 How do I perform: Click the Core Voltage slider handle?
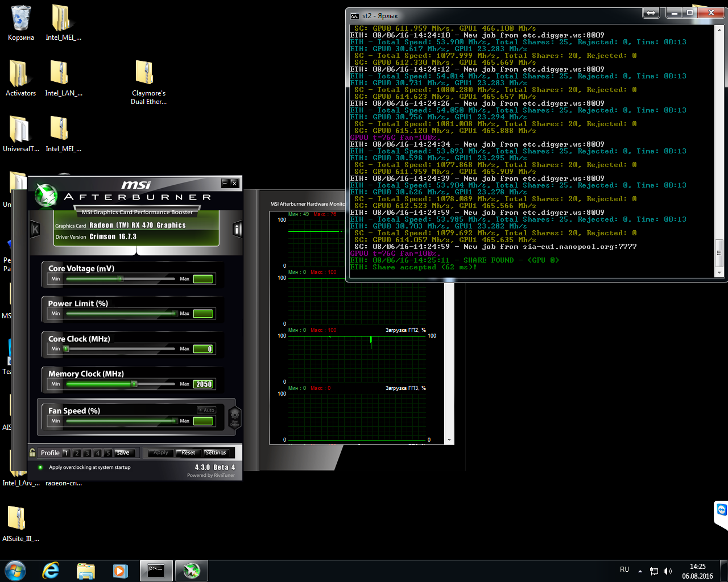pyautogui.click(x=120, y=278)
